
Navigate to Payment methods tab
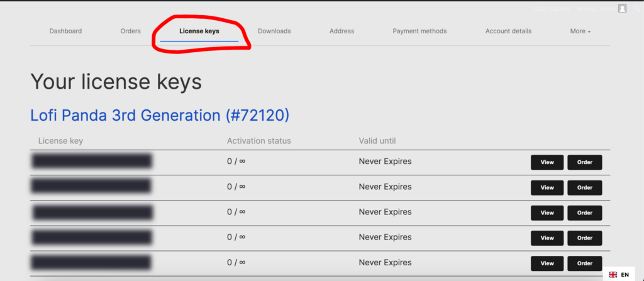coord(419,31)
